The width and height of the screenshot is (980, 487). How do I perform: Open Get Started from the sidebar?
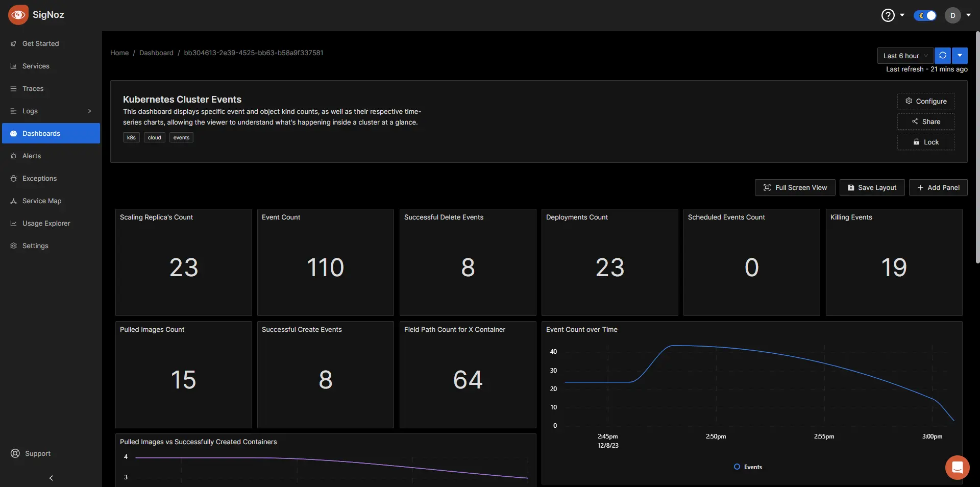tap(51, 43)
